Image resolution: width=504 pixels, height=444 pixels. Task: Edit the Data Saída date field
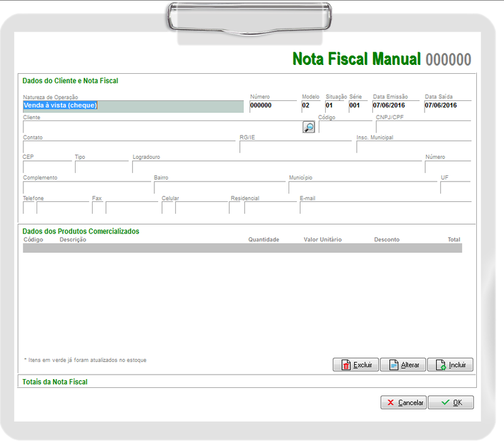pos(447,106)
